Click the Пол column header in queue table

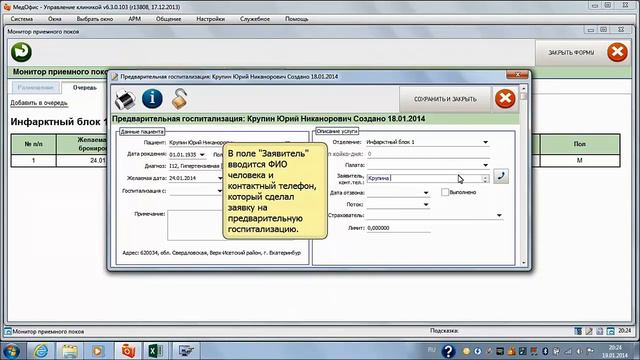tap(580, 144)
